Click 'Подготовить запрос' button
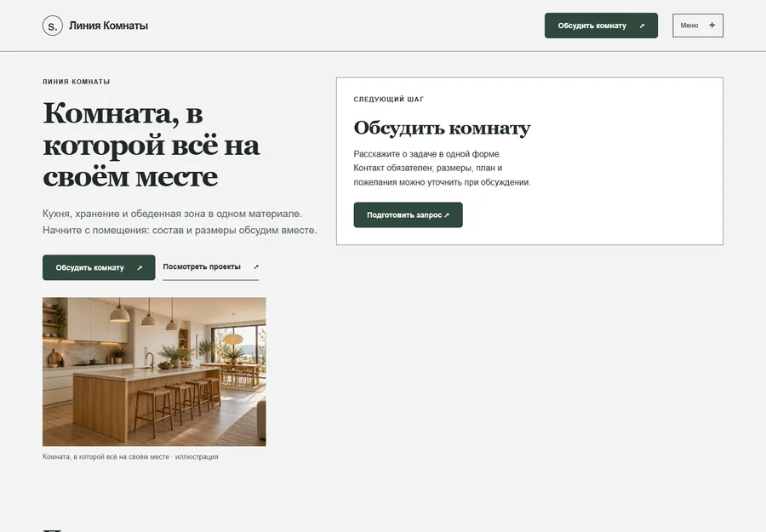The image size is (766, 532). (408, 215)
